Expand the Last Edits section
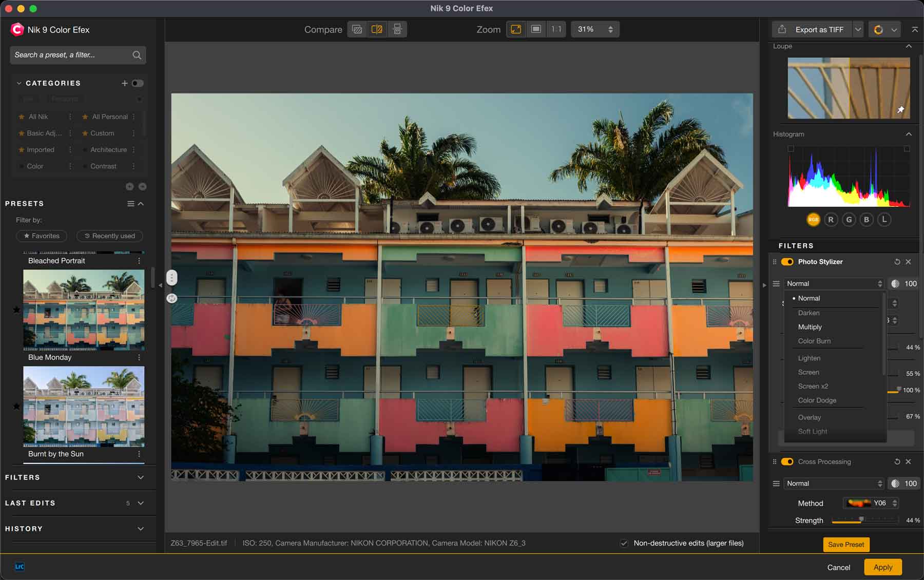Image resolution: width=924 pixels, height=580 pixels. pyautogui.click(x=140, y=503)
